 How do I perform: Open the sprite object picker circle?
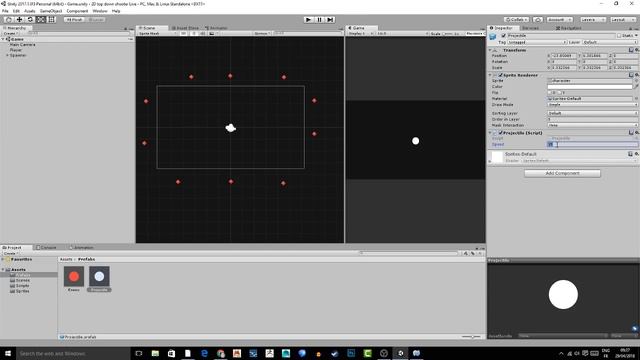pos(636,81)
